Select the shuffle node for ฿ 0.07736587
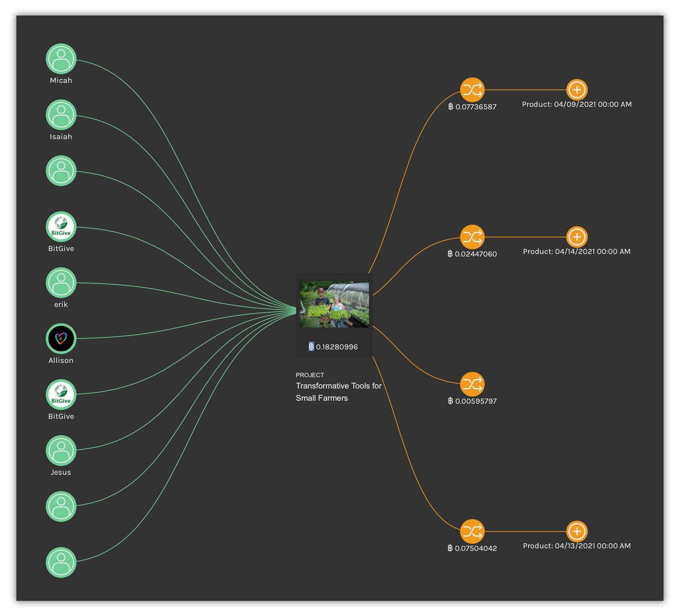This screenshot has width=682, height=616. (x=472, y=89)
